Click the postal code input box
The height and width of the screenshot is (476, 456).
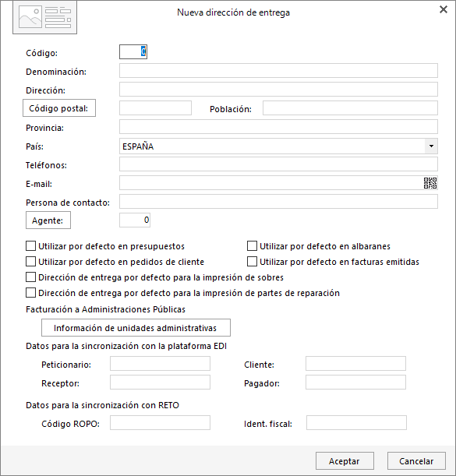pyautogui.click(x=155, y=108)
